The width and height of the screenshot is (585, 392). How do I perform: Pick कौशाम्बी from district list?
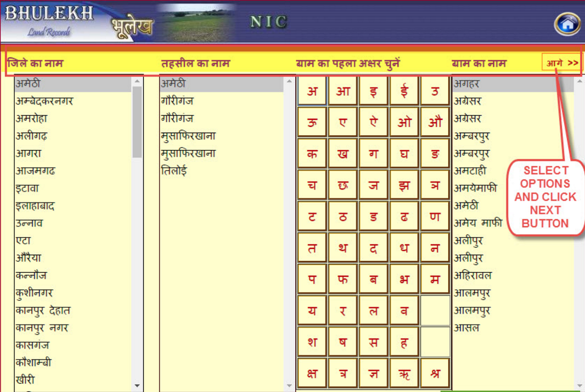pyautogui.click(x=73, y=363)
